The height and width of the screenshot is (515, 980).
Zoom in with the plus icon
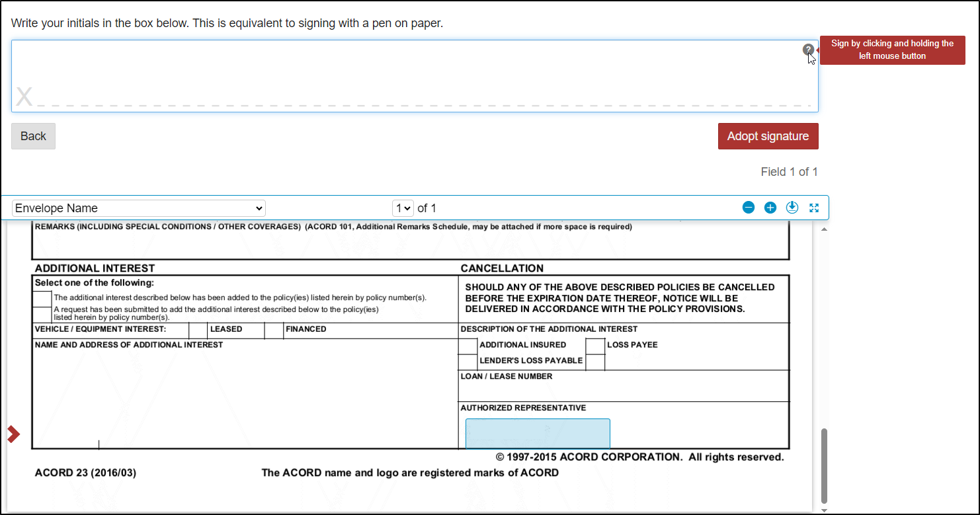pyautogui.click(x=770, y=208)
